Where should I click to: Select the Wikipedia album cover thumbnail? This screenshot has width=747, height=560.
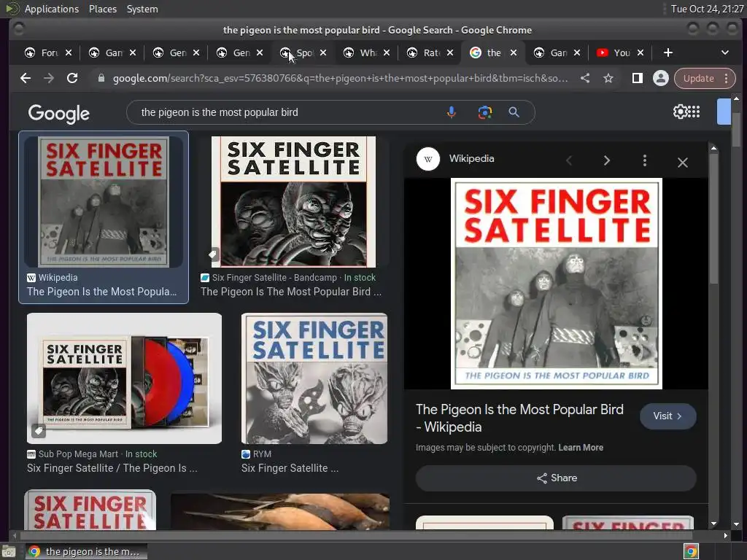click(x=104, y=202)
